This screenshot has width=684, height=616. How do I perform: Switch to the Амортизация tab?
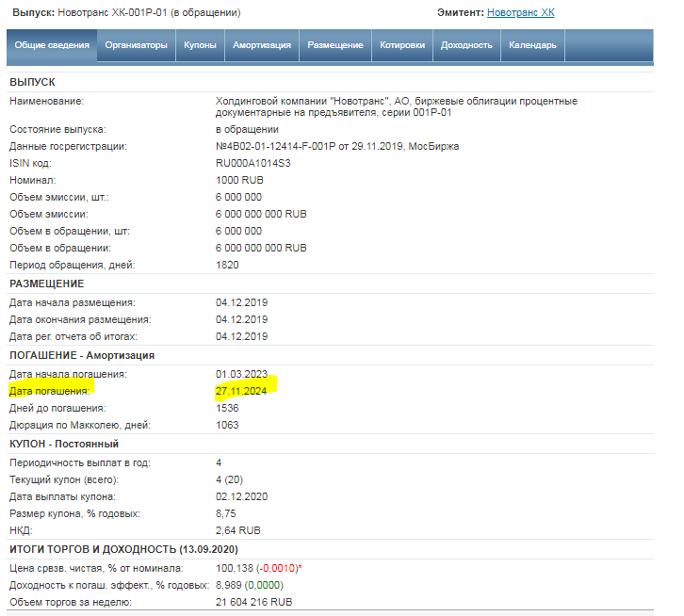(262, 45)
